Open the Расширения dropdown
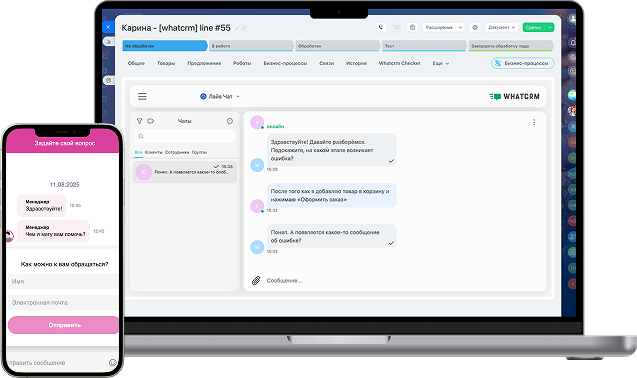Image resolution: width=637 pixels, height=378 pixels. [x=444, y=27]
